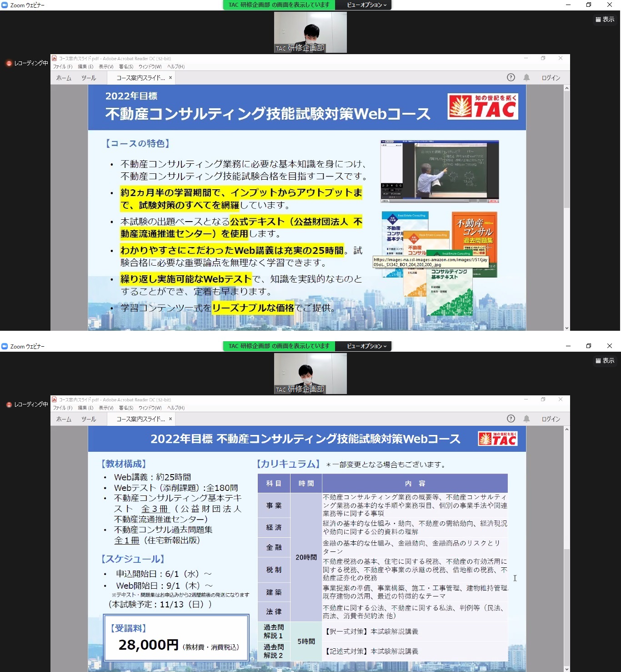Image resolution: width=621 pixels, height=672 pixels.
Task: Click 5時間 cell in curriculum table
Action: pyautogui.click(x=306, y=642)
